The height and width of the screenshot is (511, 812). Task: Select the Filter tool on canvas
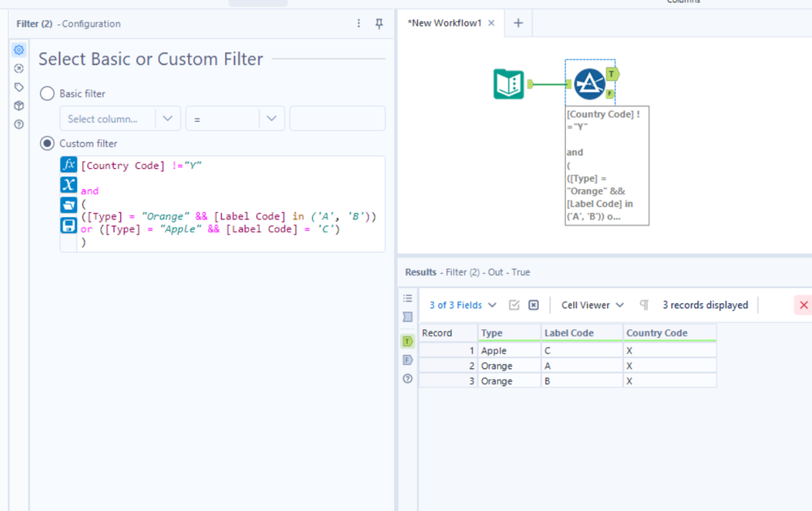589,84
